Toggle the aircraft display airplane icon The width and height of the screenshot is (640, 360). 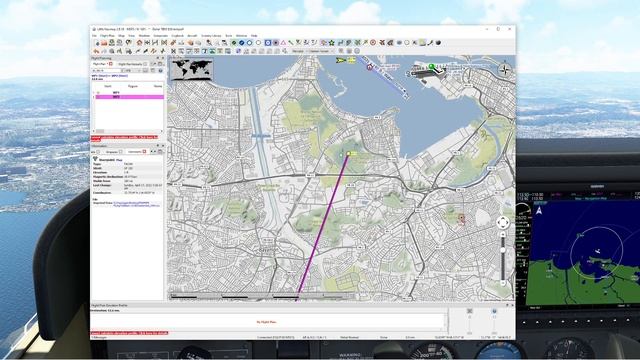(382, 42)
